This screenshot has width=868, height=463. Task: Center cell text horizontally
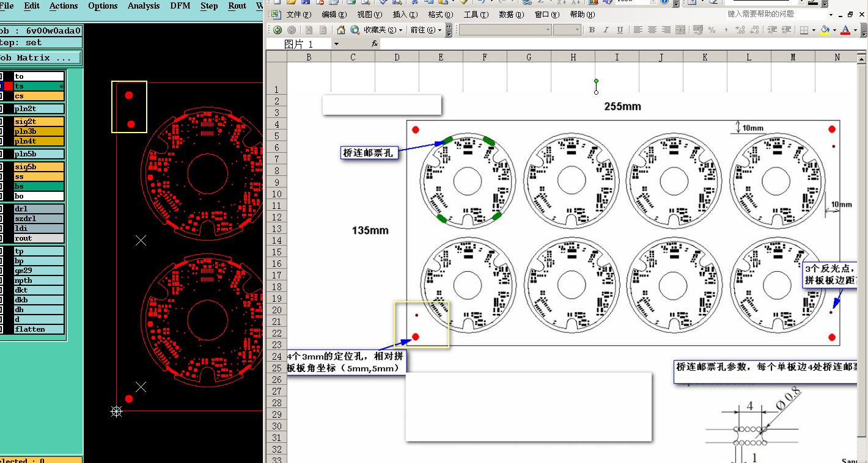[x=652, y=29]
